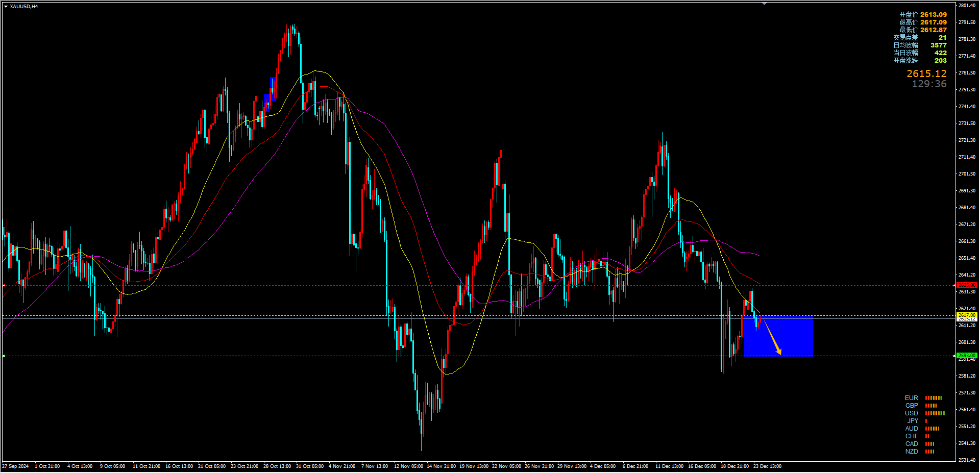This screenshot has width=980, height=473.
Task: Click the 开盘涨跌 value 203
Action: tap(941, 61)
